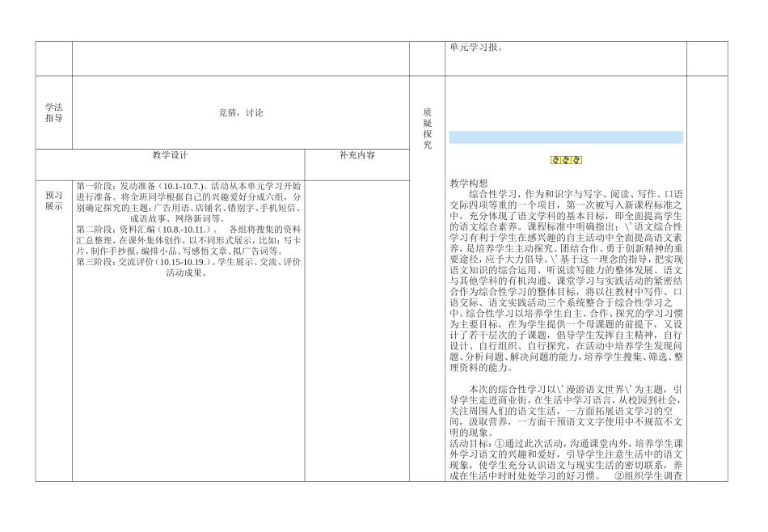Click the line starting 本次的综合性学习以
The image size is (768, 532).
pyautogui.click(x=576, y=389)
